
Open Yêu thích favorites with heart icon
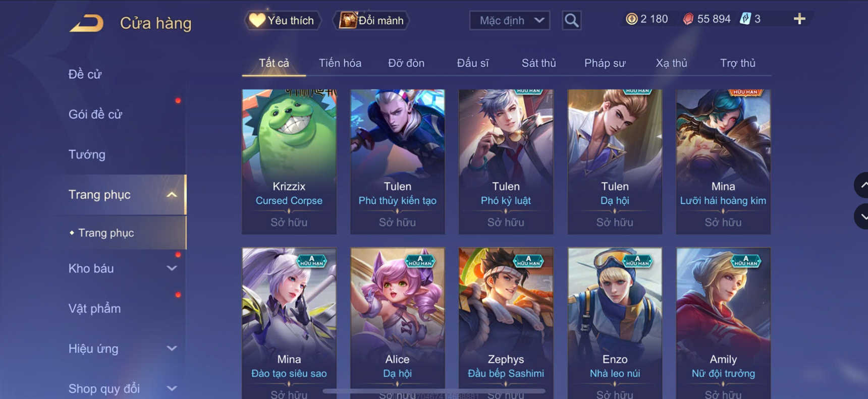click(283, 20)
